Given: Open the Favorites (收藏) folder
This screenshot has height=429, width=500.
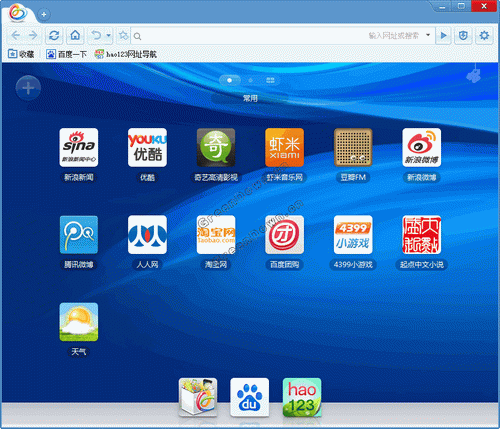Looking at the screenshot, I should [21, 54].
